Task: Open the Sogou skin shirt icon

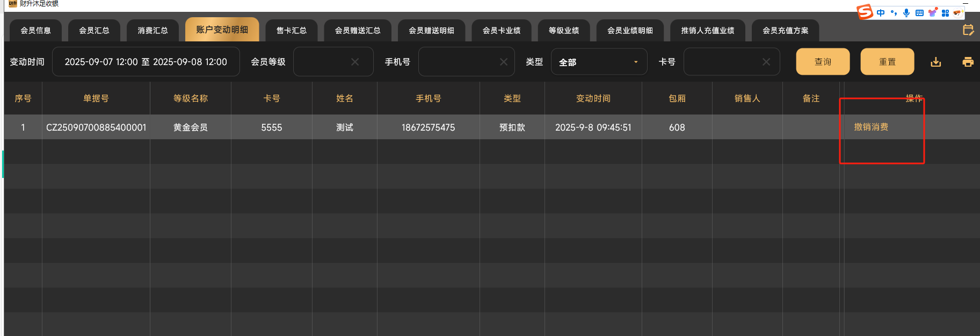Action: tap(933, 12)
